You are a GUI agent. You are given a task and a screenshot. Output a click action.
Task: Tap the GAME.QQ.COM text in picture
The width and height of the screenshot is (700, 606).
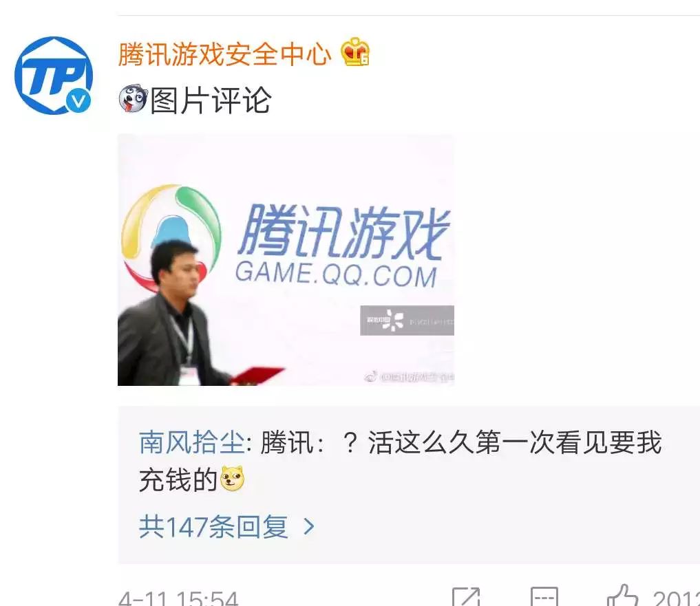point(336,274)
